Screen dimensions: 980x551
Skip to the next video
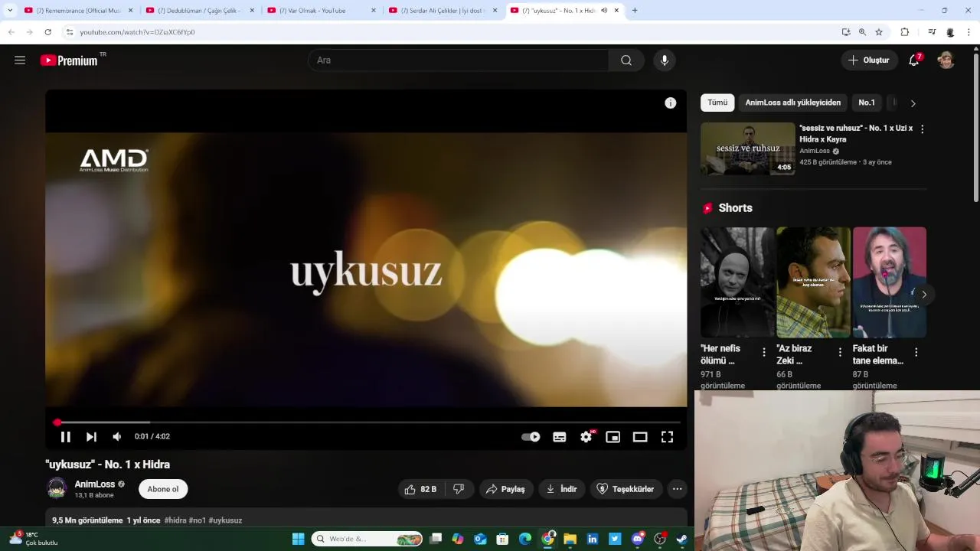pos(91,436)
